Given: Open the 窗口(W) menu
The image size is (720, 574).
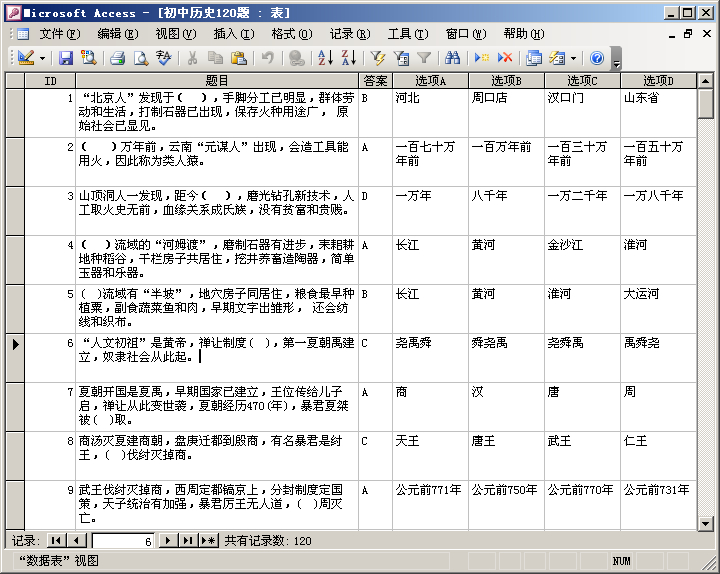Looking at the screenshot, I should 466,34.
